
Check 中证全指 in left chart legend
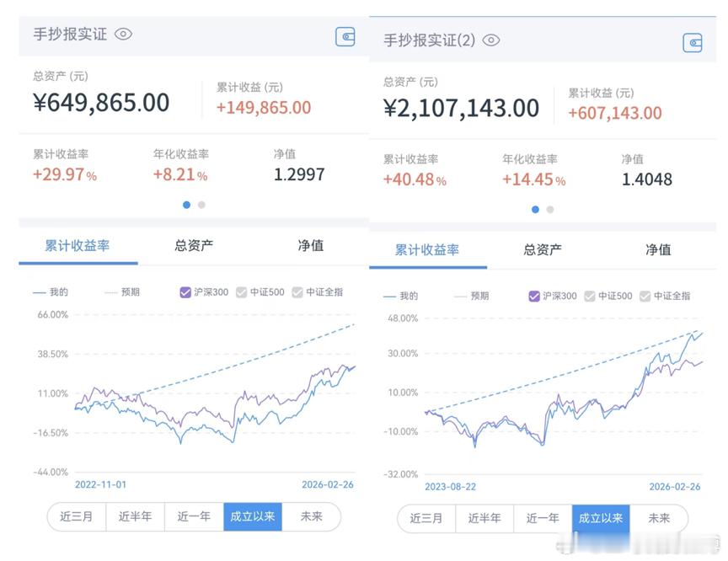pos(297,292)
